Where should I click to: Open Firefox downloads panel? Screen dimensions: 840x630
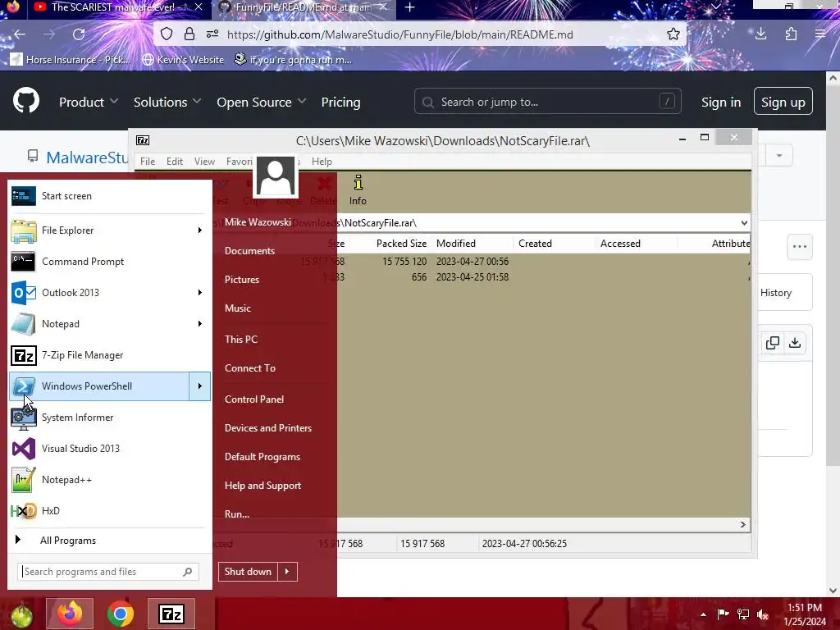click(760, 34)
